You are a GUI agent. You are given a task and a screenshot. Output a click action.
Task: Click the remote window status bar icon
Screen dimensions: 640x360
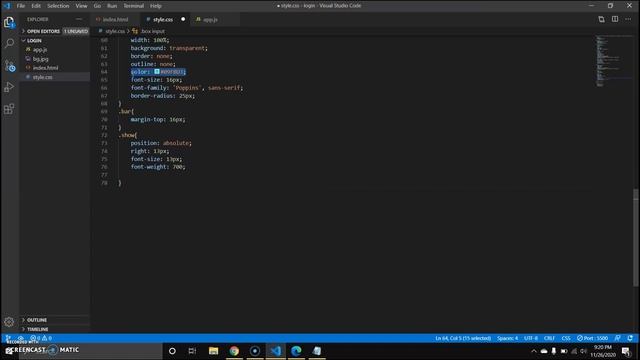point(8,338)
